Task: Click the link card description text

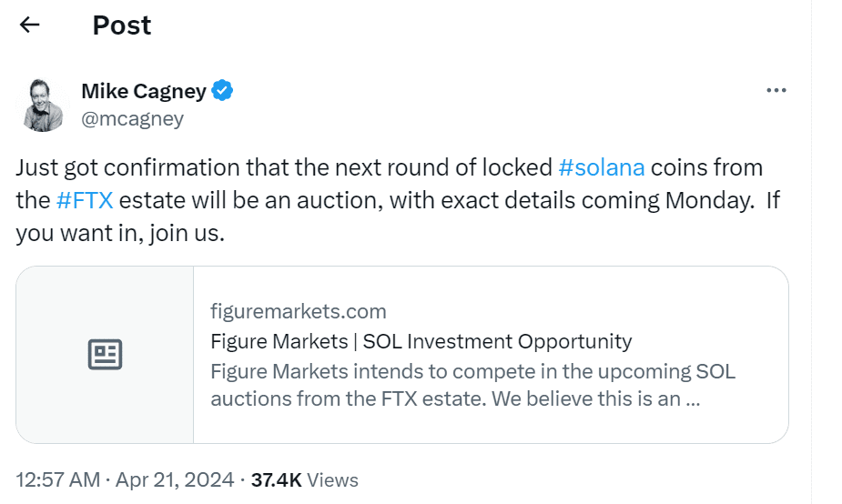Action: [472, 385]
